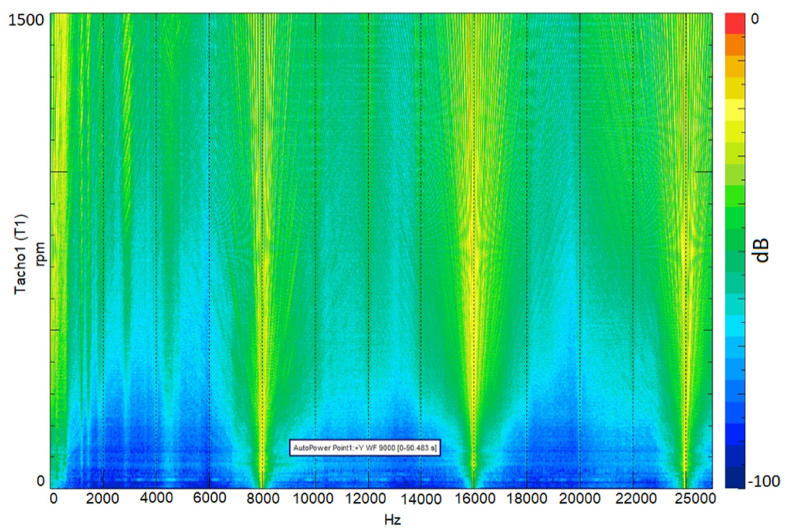Screen dimensions: 787x532
Task: Click the 4000 x-axis tick label
Action: click(x=156, y=498)
